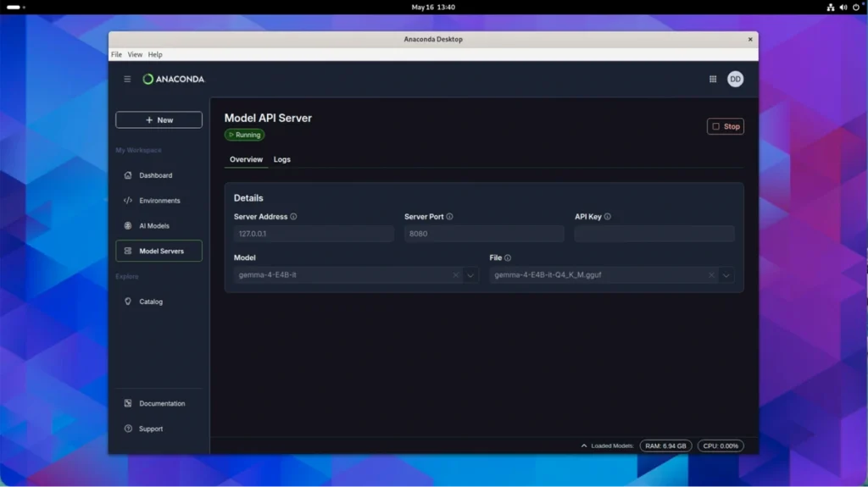Open the system network icon

(x=831, y=7)
